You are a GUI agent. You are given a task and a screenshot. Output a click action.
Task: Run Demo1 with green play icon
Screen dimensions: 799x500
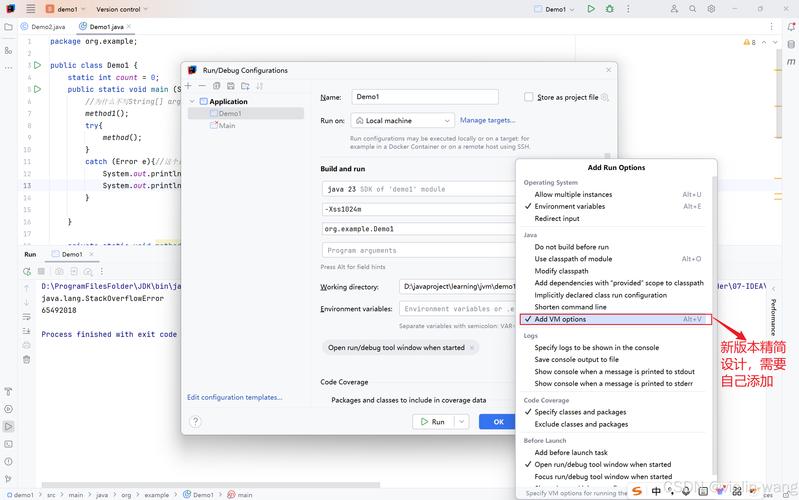pos(591,9)
